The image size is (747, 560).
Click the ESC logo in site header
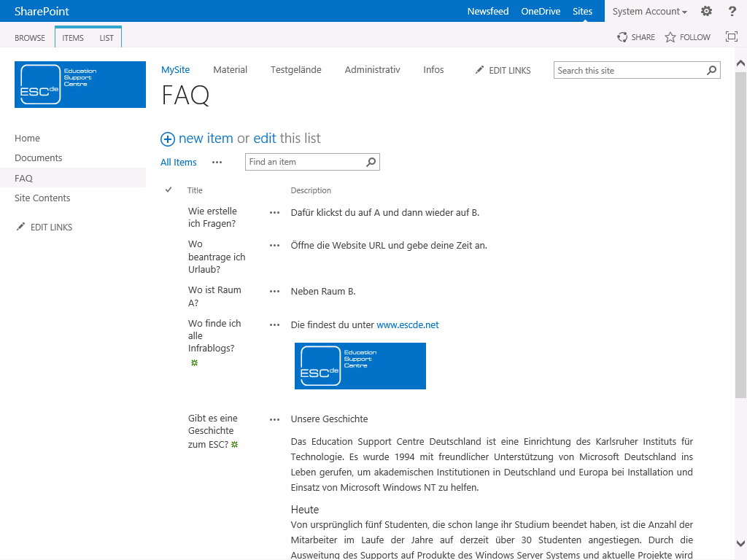point(80,85)
